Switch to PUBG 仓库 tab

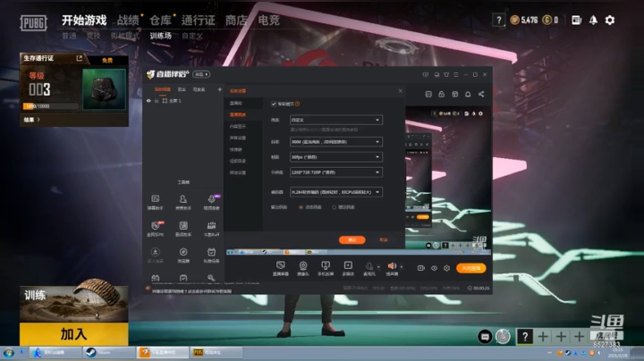pos(160,20)
